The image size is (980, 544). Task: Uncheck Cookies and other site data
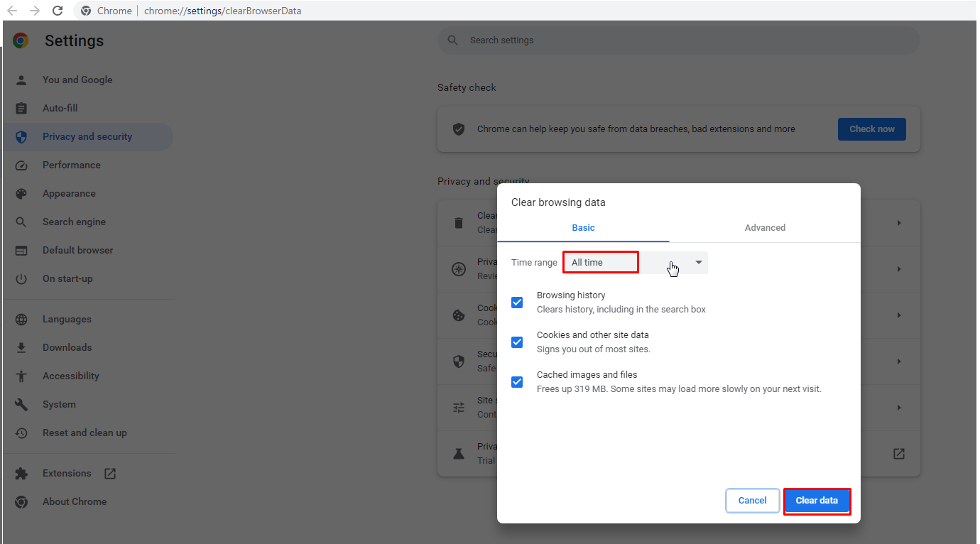[517, 342]
